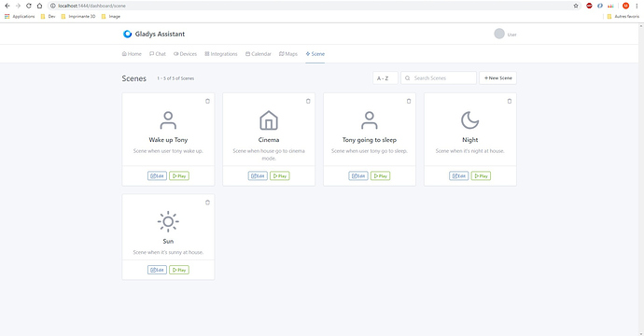The image size is (644, 336).
Task: Delete the Sun scene with the trash icon
Action: tap(207, 203)
